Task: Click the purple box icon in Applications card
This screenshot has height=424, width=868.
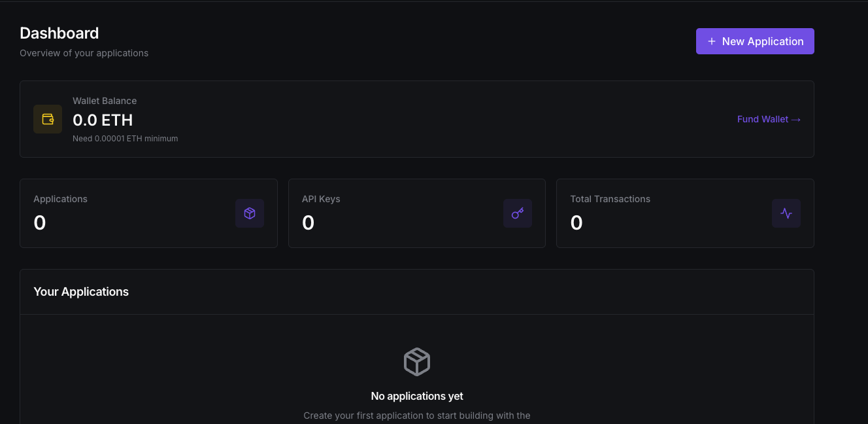Action: click(249, 213)
